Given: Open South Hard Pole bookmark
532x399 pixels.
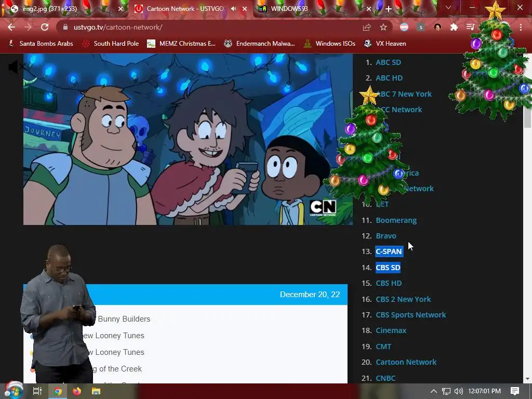Looking at the screenshot, I should click(x=111, y=44).
